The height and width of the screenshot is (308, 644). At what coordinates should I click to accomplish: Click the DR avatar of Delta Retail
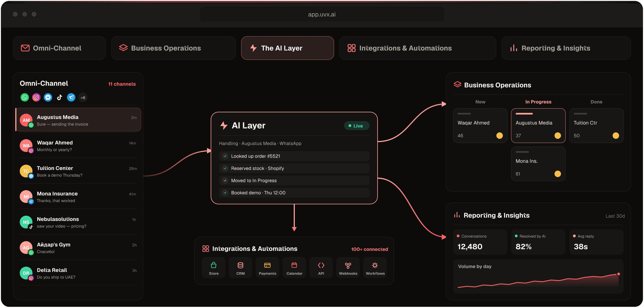[26, 273]
